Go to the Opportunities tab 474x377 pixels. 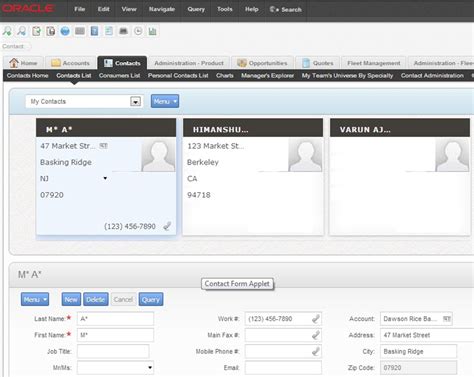262,63
